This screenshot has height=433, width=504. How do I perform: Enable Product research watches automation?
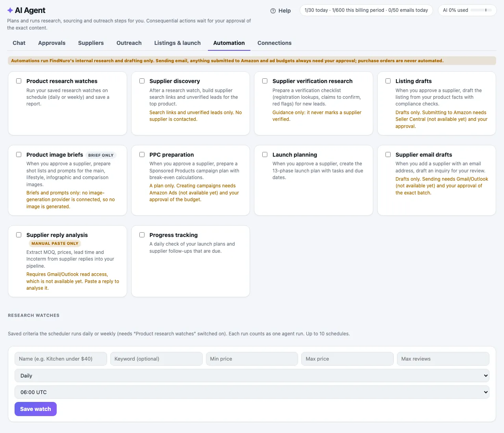coord(19,81)
